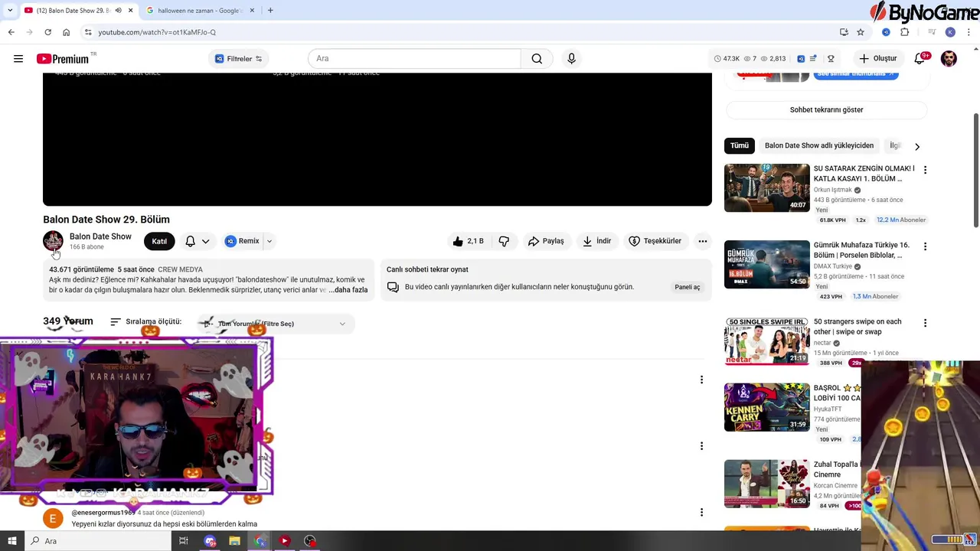
Task: Open the YouTube hamburger guide menu
Action: 18,59
